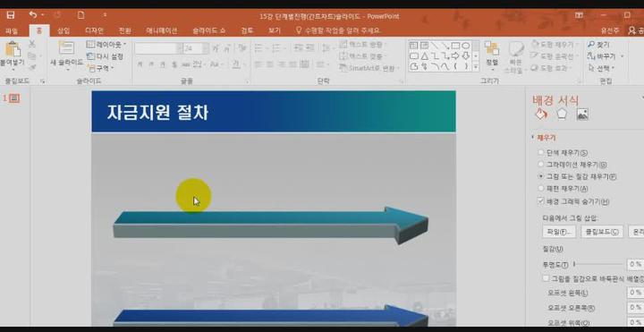The height and width of the screenshot is (332, 644).
Task: Click the Cut scissors icon
Action: tap(32, 44)
